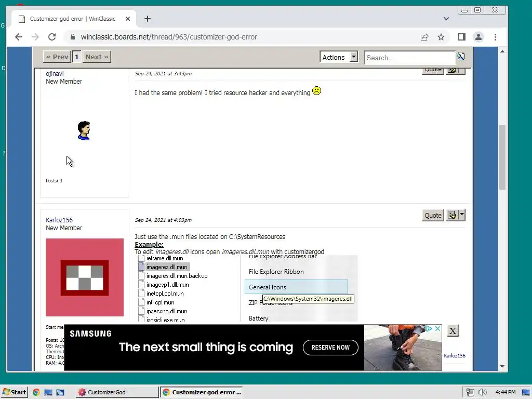Reload the WinClassic thread page

tap(52, 37)
